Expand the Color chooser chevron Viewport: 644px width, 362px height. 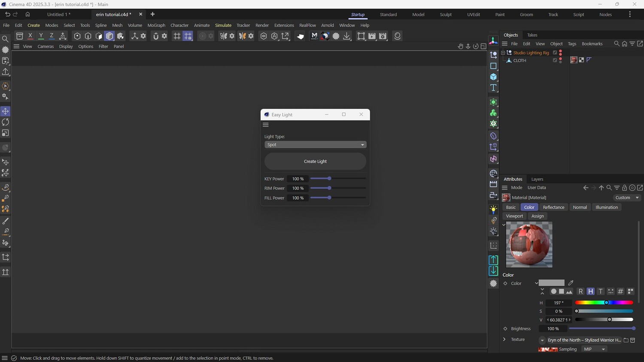coord(536,283)
